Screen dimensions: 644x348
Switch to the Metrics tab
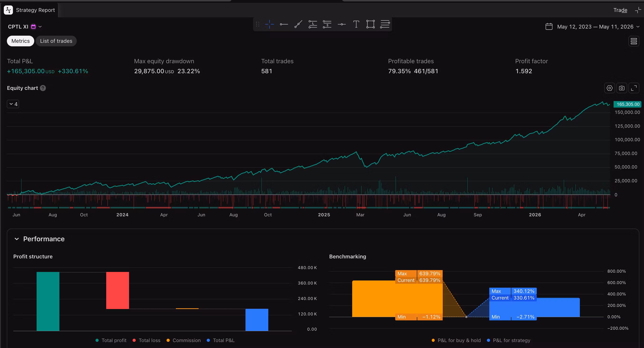20,41
